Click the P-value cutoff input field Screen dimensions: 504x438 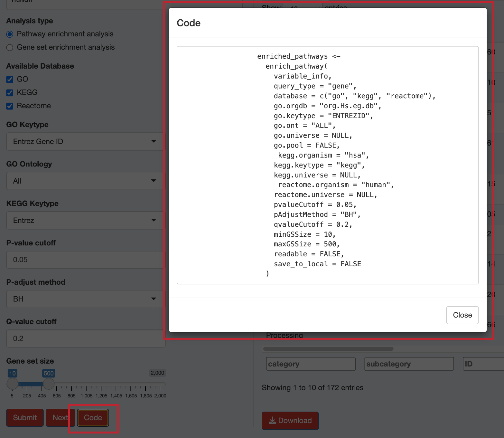click(86, 260)
